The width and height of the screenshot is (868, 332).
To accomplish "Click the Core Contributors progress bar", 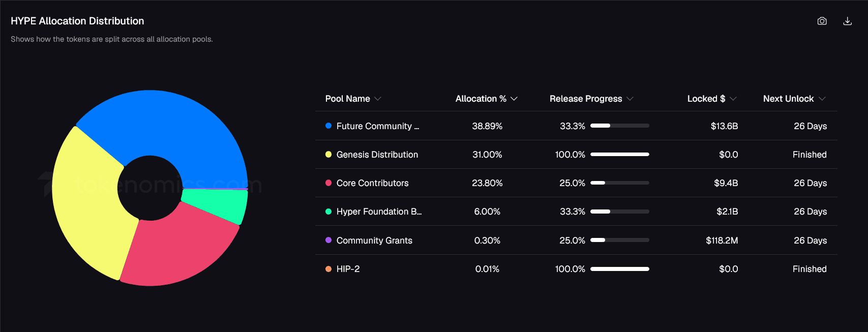I will click(x=620, y=183).
